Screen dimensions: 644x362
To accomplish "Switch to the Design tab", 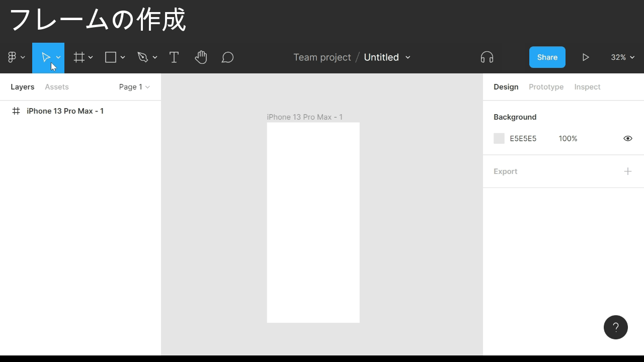I will (x=506, y=87).
